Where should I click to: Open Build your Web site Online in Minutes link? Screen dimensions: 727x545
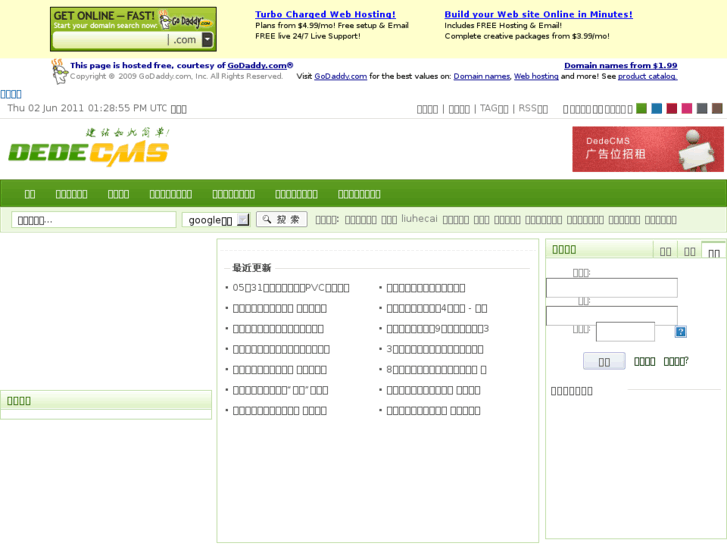pyautogui.click(x=538, y=14)
